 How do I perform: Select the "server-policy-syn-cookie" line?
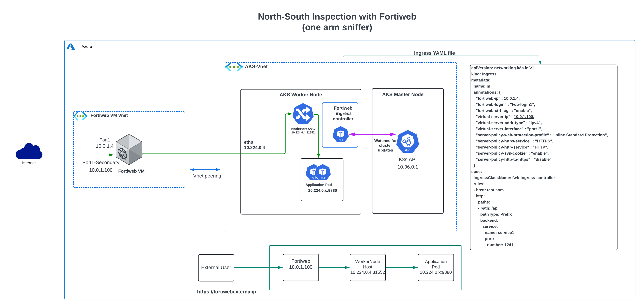tap(512, 153)
